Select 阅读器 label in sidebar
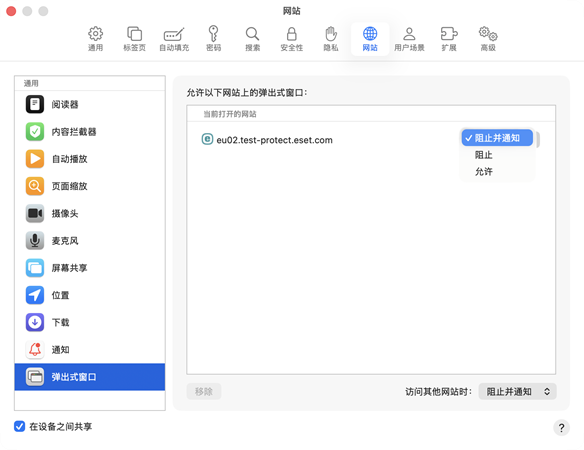 point(65,104)
